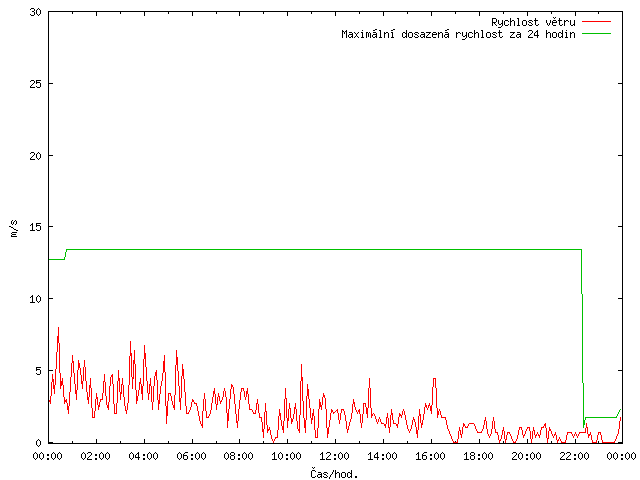Viewport: 640px width, 480px height.
Task: Click the y-axis value 15
Action: click(x=36, y=227)
